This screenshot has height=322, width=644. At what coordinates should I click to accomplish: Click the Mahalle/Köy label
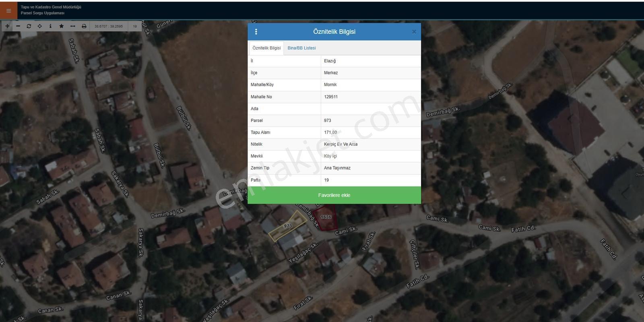click(x=262, y=85)
